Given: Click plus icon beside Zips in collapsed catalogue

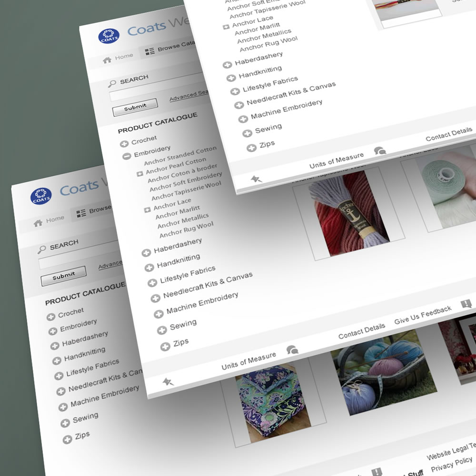Looking at the screenshot, I should pyautogui.click(x=68, y=440).
